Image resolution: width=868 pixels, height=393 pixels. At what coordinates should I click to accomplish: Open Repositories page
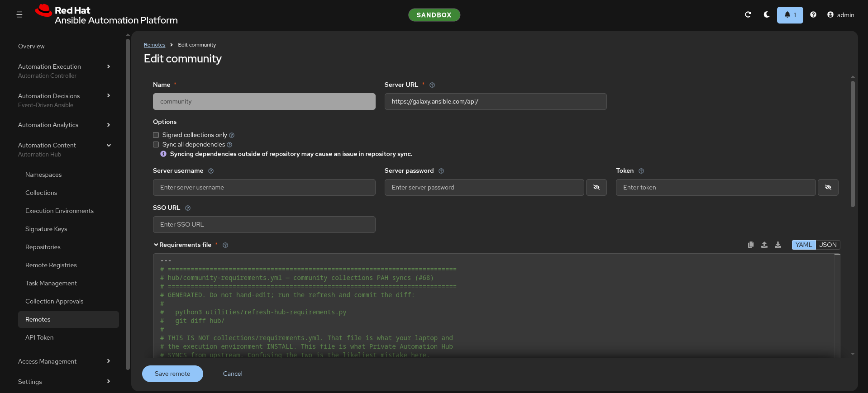(x=43, y=247)
